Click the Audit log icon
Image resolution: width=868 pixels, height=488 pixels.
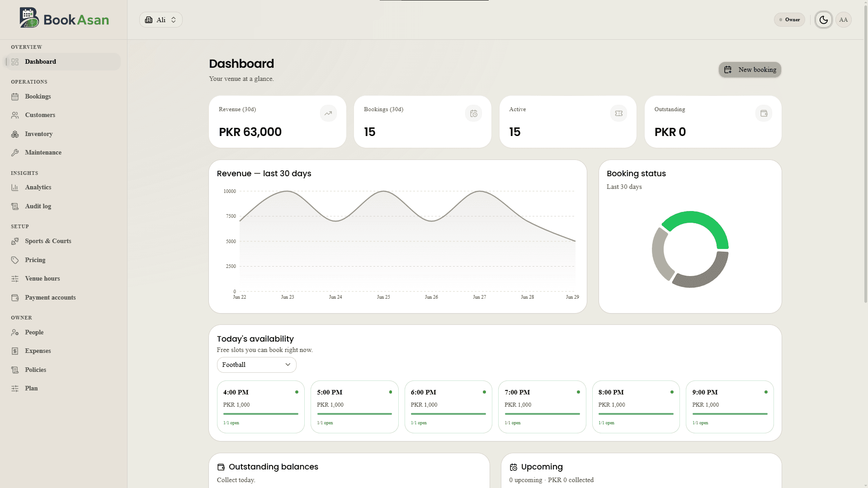pyautogui.click(x=15, y=206)
